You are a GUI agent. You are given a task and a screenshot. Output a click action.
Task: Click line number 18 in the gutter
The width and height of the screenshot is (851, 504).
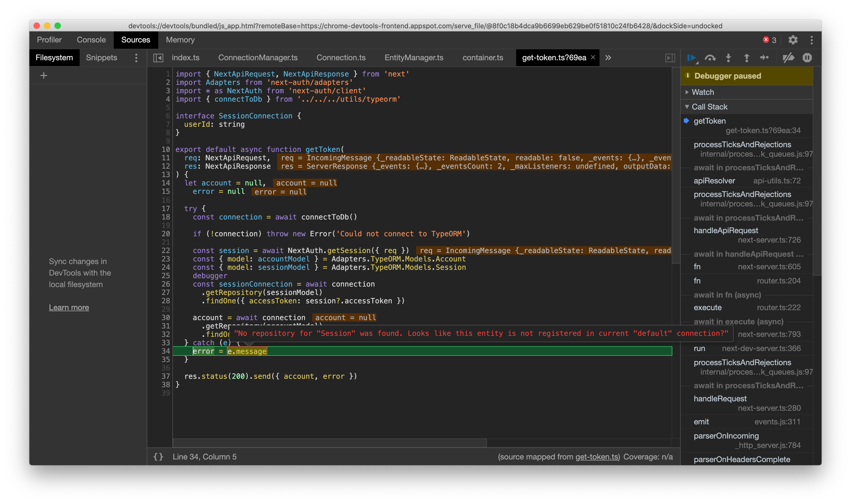point(165,217)
